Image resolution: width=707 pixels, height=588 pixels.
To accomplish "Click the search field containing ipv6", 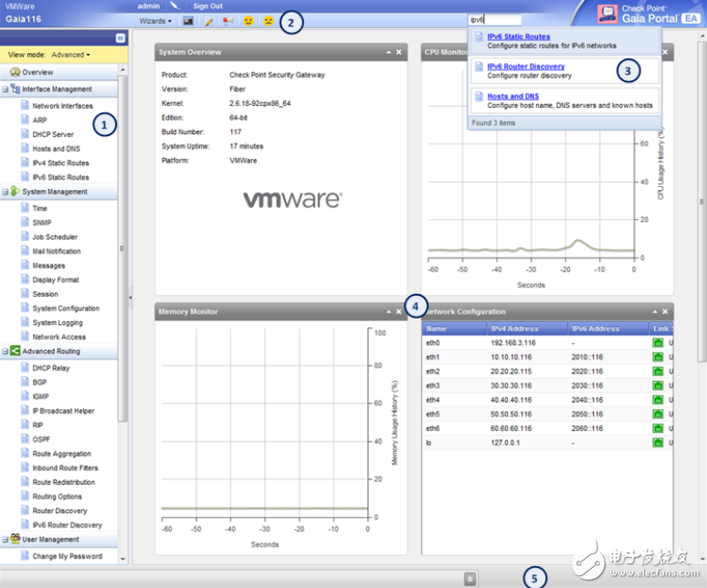I will tap(493, 19).
